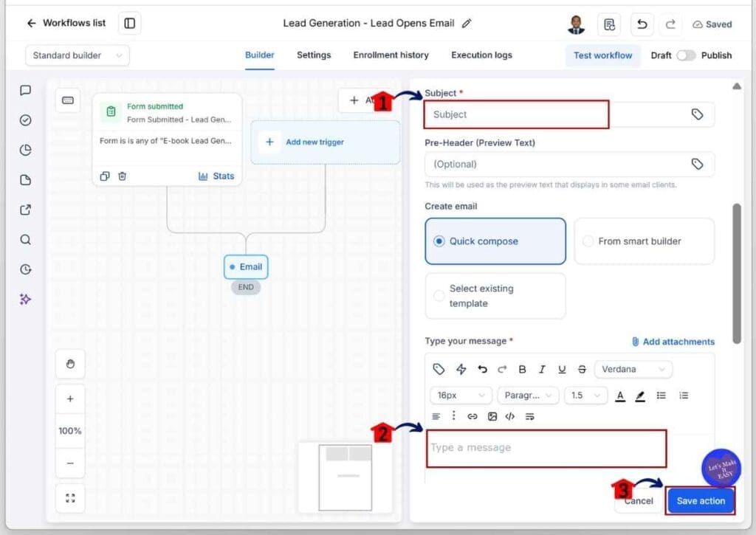
Task: Pick text color
Action: pyautogui.click(x=620, y=396)
